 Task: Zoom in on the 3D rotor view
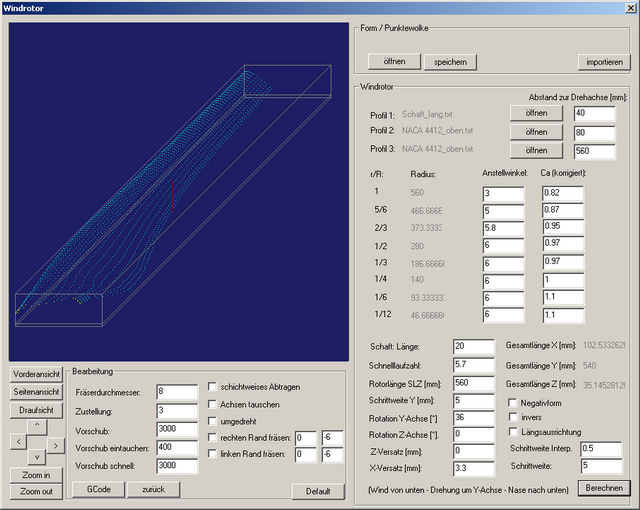tap(35, 475)
